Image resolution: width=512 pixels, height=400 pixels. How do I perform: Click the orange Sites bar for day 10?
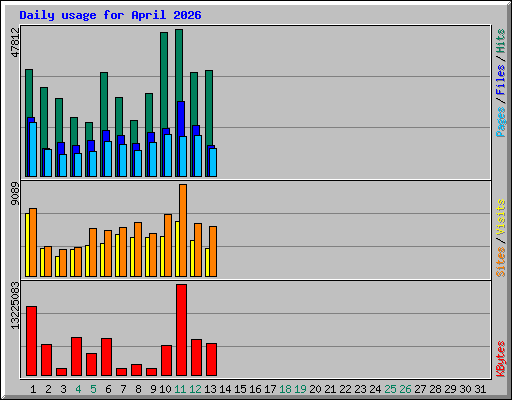(168, 245)
